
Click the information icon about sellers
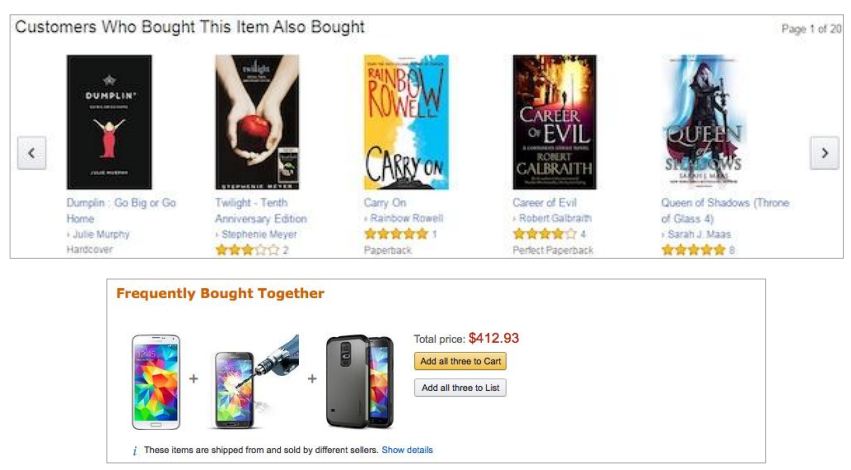click(x=135, y=451)
